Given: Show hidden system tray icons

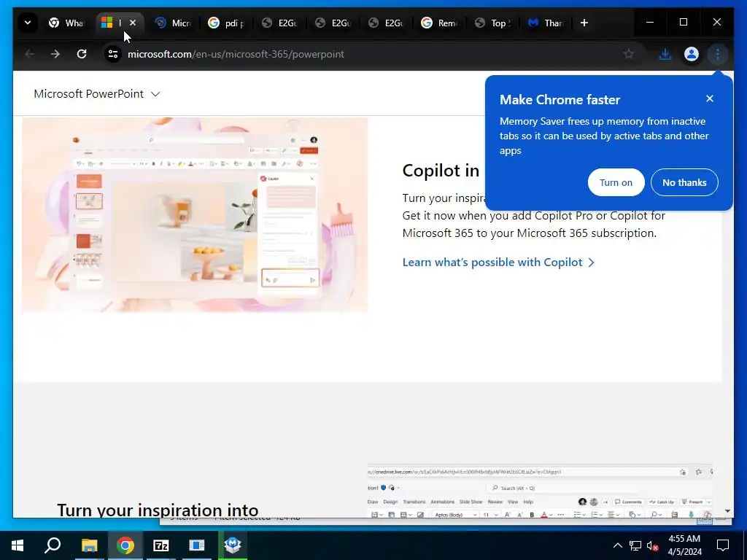Looking at the screenshot, I should 617,545.
